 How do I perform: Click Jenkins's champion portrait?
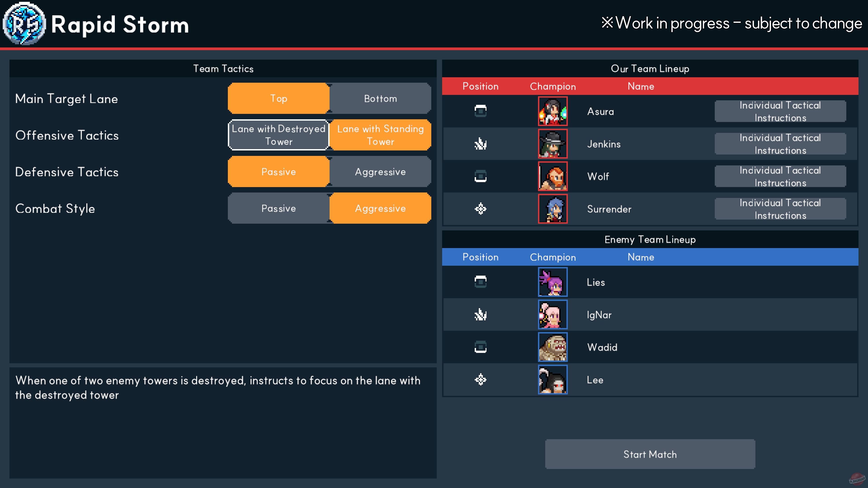pos(553,144)
